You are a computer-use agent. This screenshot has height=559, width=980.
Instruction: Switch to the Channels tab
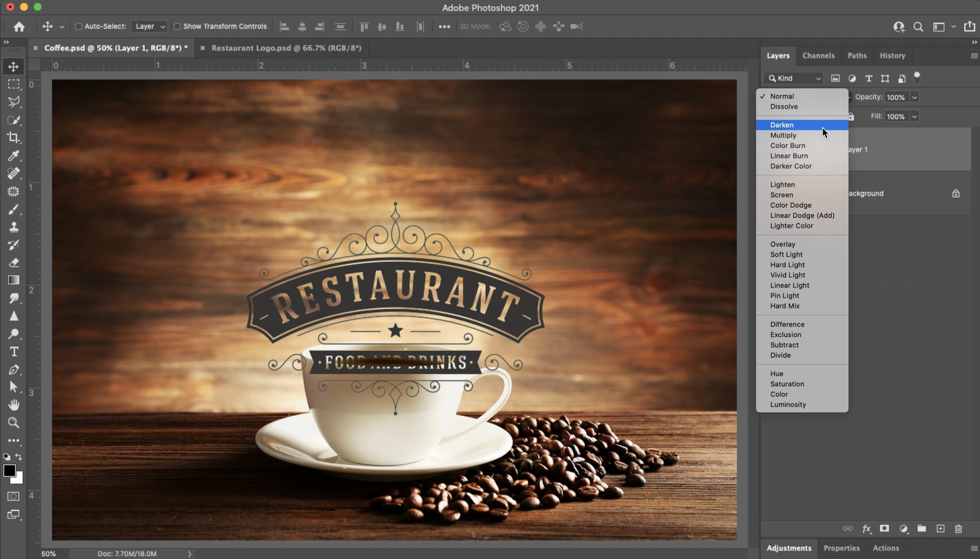(818, 56)
